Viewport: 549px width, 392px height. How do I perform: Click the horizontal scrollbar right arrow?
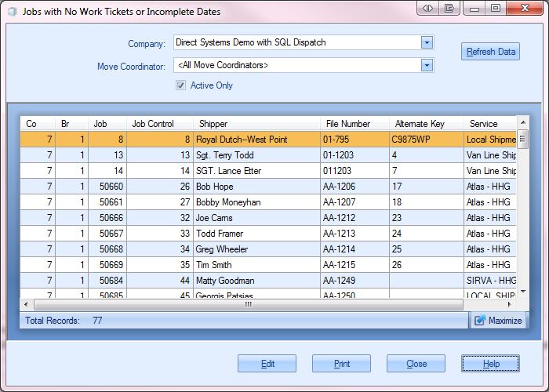513,304
